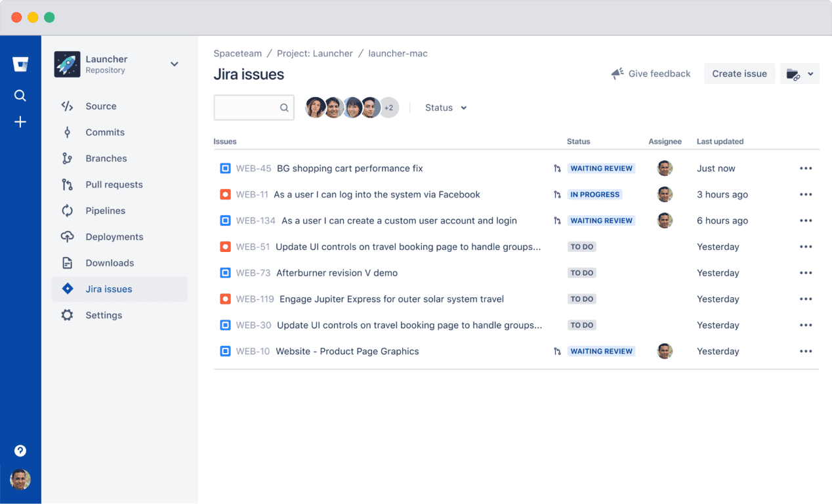The image size is (832, 504).
Task: Click the Commits icon in the sidebar
Action: click(x=66, y=132)
